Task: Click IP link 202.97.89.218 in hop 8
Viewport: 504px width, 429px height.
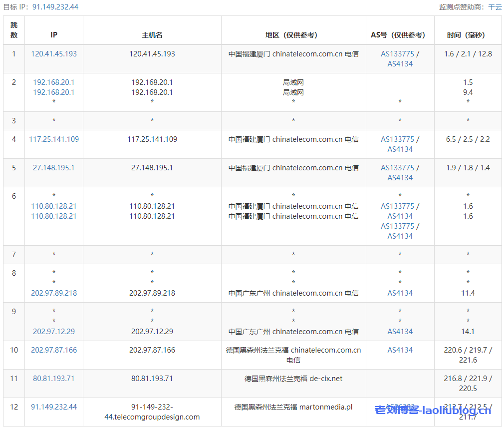Action: tap(54, 293)
